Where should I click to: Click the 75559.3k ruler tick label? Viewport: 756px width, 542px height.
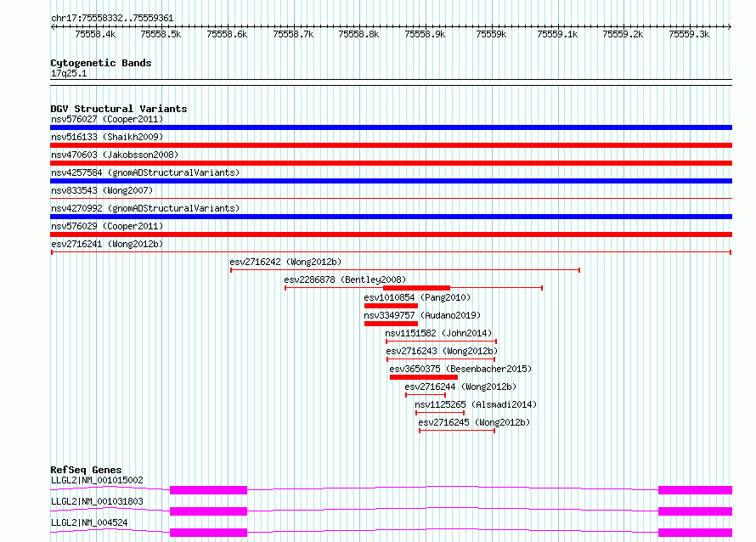click(x=689, y=34)
